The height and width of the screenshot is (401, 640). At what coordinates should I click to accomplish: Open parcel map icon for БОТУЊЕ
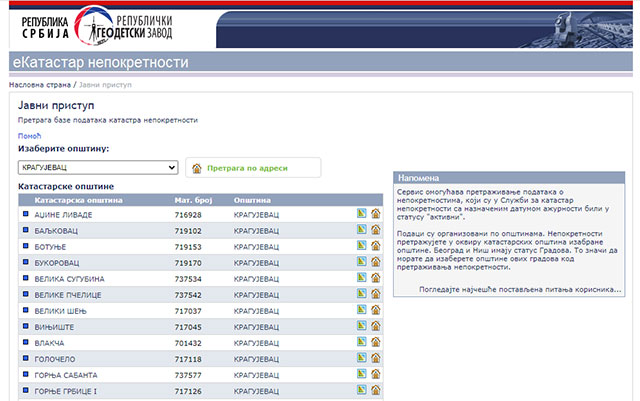(x=361, y=246)
